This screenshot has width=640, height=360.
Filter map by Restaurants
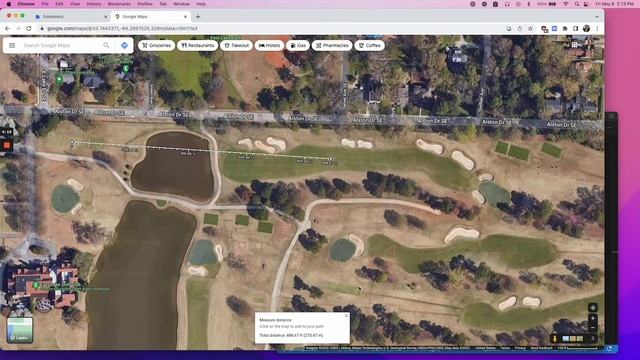click(x=198, y=45)
